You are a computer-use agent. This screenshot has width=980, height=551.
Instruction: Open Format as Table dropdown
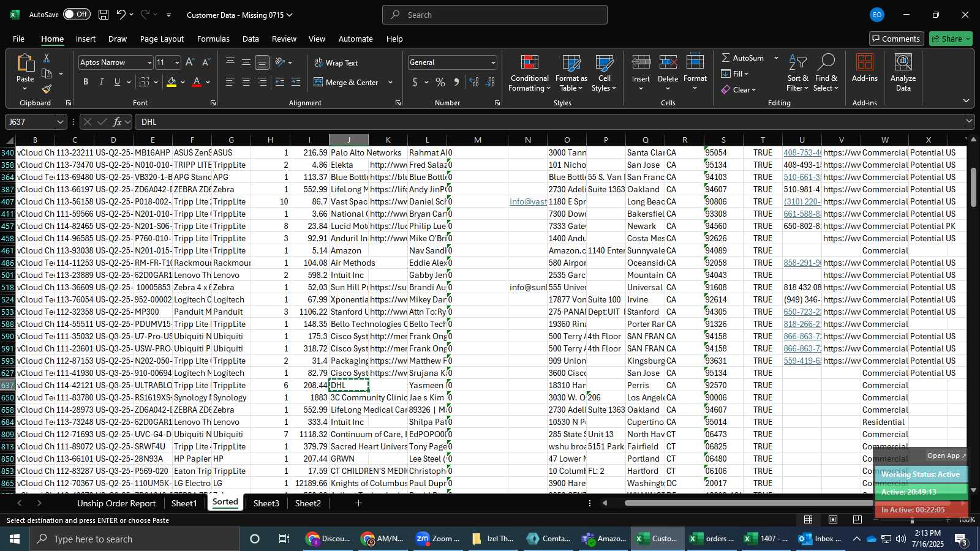[571, 73]
